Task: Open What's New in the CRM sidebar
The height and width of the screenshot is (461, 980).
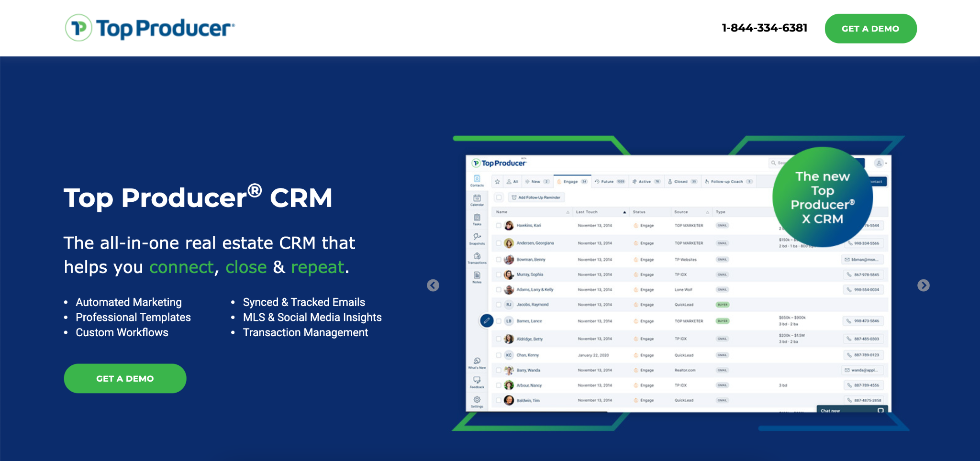Action: [477, 363]
